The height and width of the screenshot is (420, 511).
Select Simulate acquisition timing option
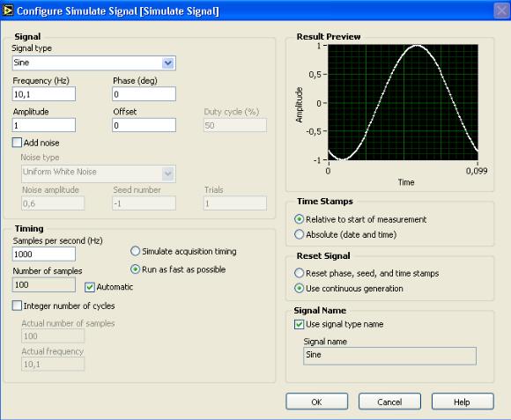pyautogui.click(x=135, y=251)
